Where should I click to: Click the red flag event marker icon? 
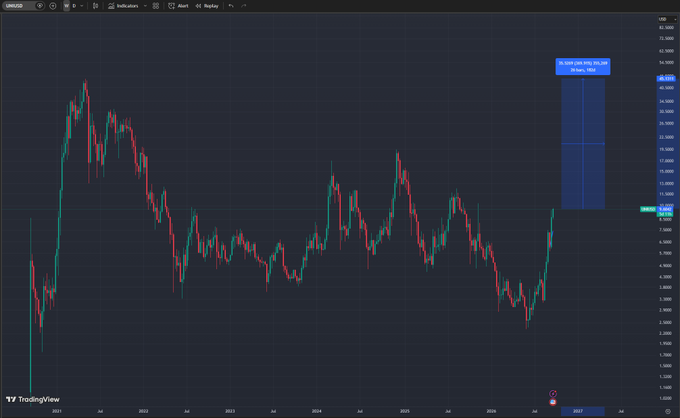click(x=552, y=402)
